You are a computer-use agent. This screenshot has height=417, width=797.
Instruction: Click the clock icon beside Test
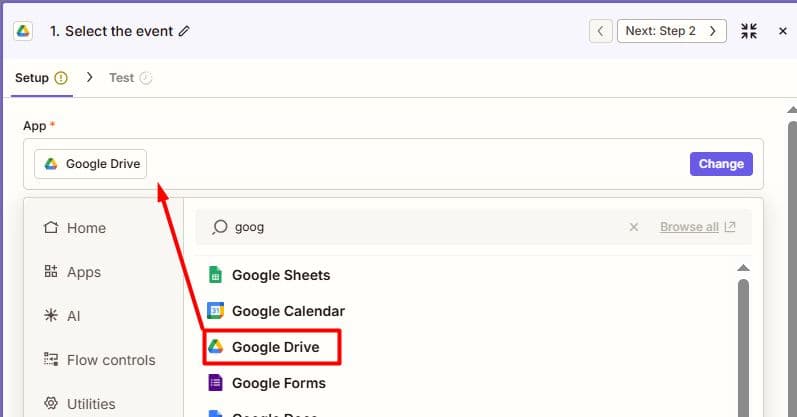pyautogui.click(x=146, y=78)
